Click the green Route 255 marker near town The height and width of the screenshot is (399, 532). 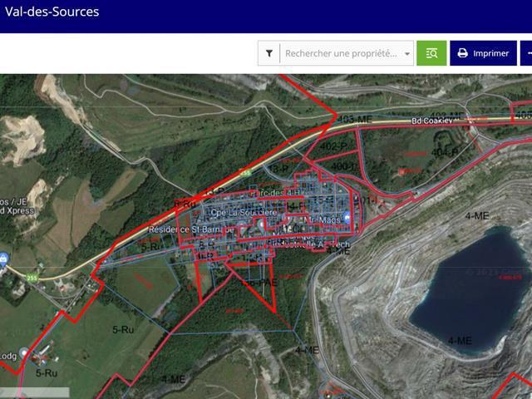click(246, 171)
